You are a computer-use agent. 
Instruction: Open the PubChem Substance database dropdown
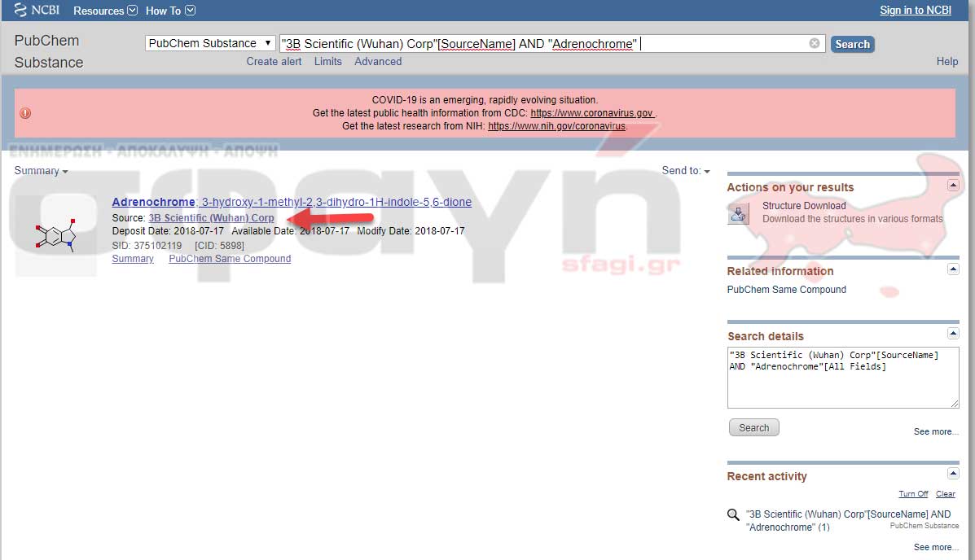(x=210, y=43)
